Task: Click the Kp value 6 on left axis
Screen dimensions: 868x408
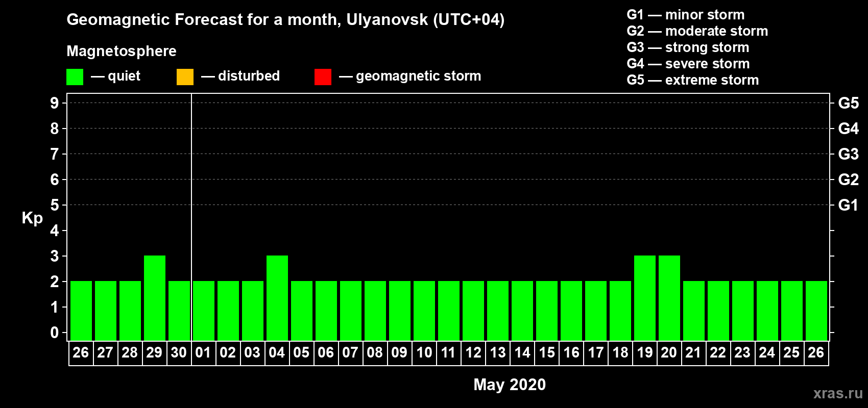Action: (55, 180)
